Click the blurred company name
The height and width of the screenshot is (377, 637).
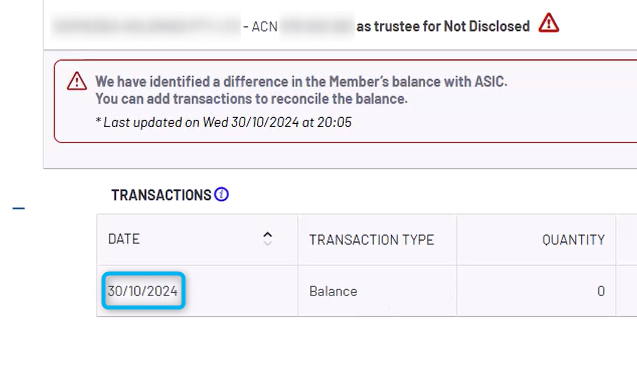[x=146, y=26]
